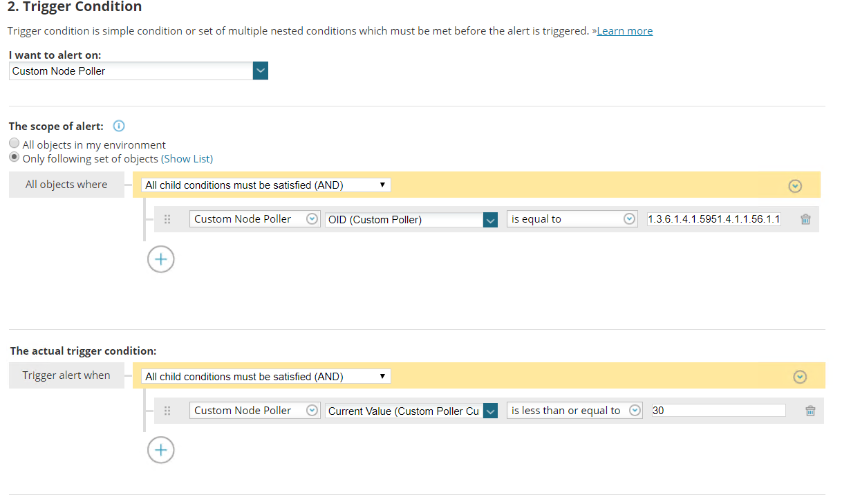
Task: Click the All objects where label
Action: [66, 185]
